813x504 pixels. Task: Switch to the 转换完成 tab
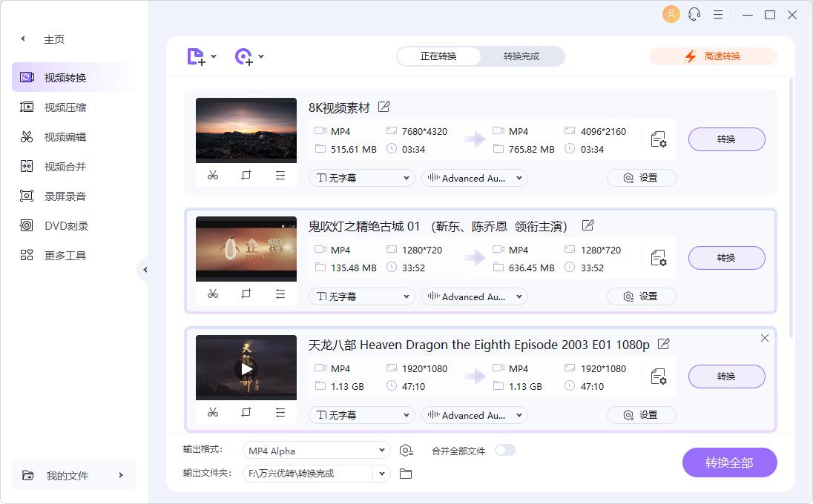(x=520, y=56)
